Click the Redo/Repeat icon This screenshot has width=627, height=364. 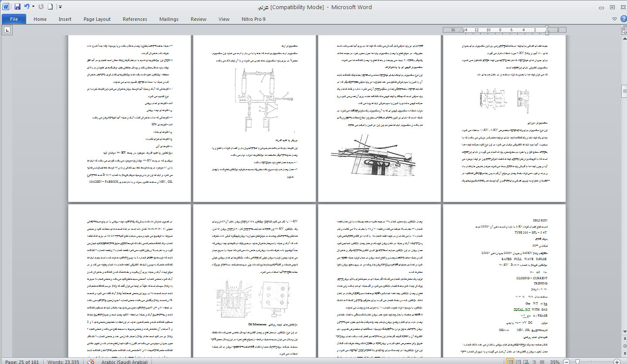pyautogui.click(x=41, y=7)
